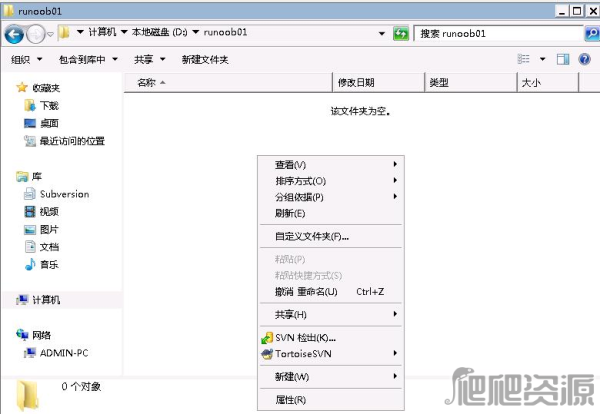Choose 属性(R) from context menu
The height and width of the screenshot is (414, 600).
(x=331, y=400)
